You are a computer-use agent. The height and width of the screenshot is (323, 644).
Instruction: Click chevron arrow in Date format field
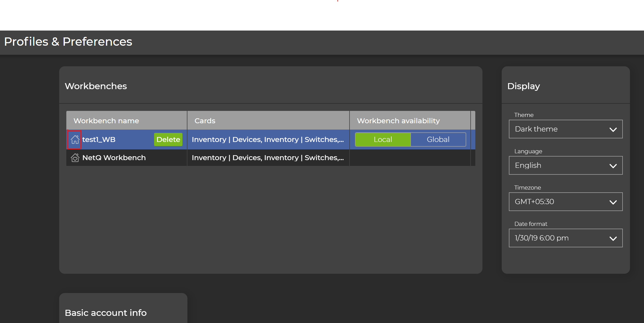[613, 239]
